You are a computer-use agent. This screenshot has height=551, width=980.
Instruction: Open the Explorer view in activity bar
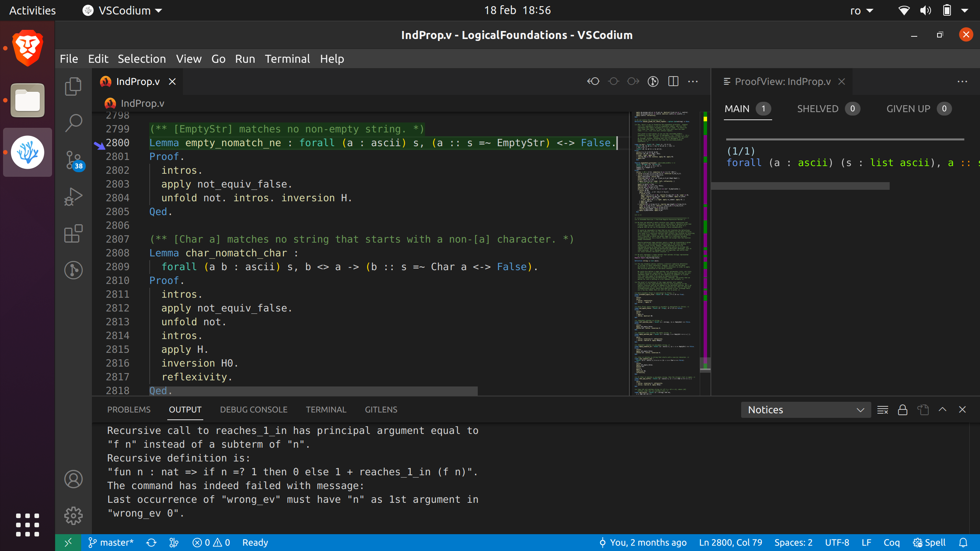point(73,86)
